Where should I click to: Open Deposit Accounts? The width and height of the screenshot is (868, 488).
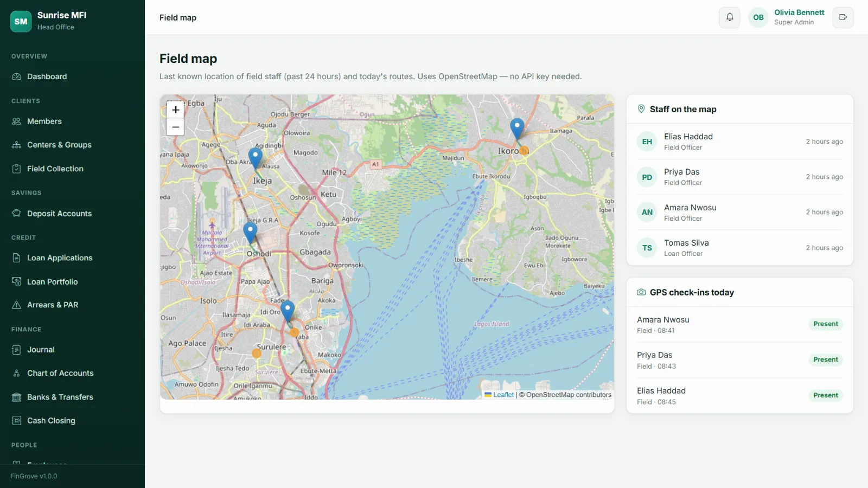[72, 214]
